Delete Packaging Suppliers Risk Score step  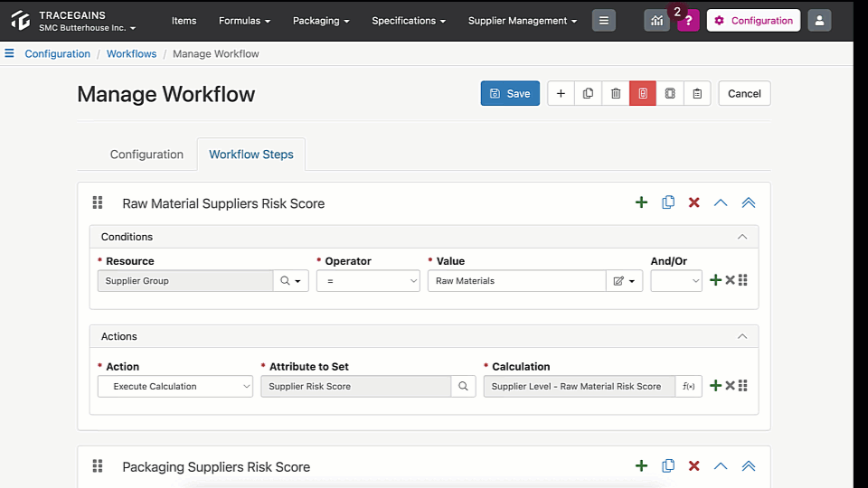point(693,466)
